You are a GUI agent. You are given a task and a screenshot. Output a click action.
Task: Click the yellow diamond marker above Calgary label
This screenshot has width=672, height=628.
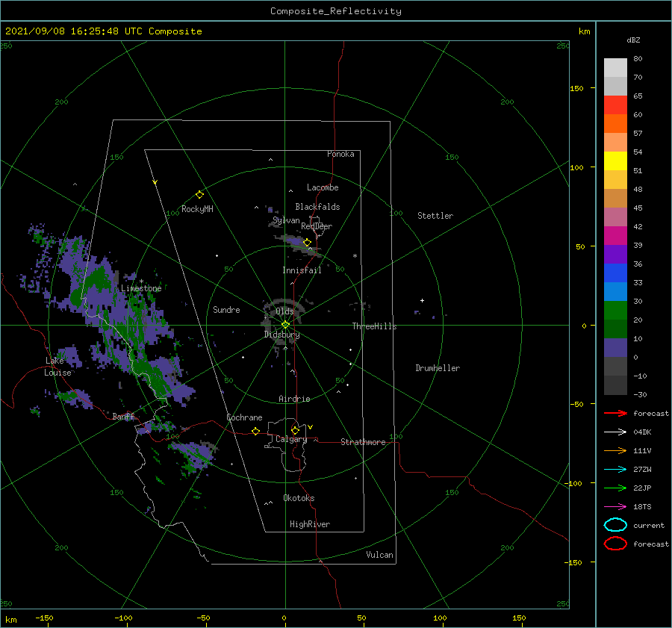click(295, 430)
